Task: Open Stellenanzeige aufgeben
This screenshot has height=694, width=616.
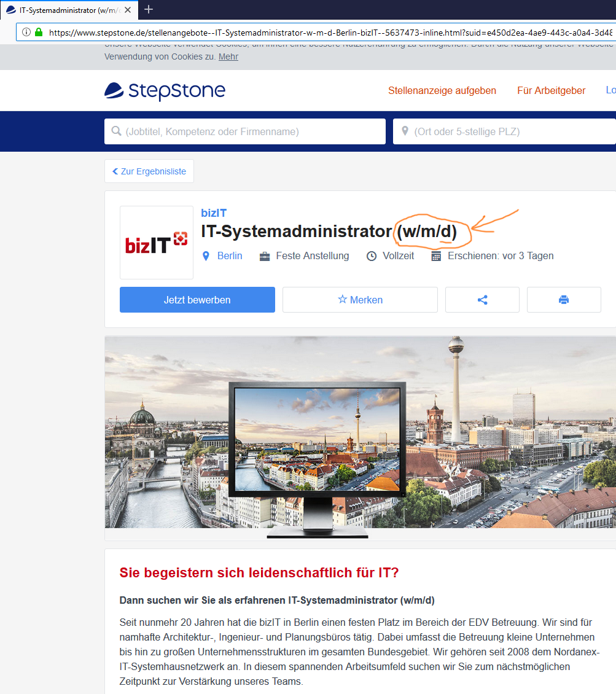Action: pyautogui.click(x=442, y=91)
